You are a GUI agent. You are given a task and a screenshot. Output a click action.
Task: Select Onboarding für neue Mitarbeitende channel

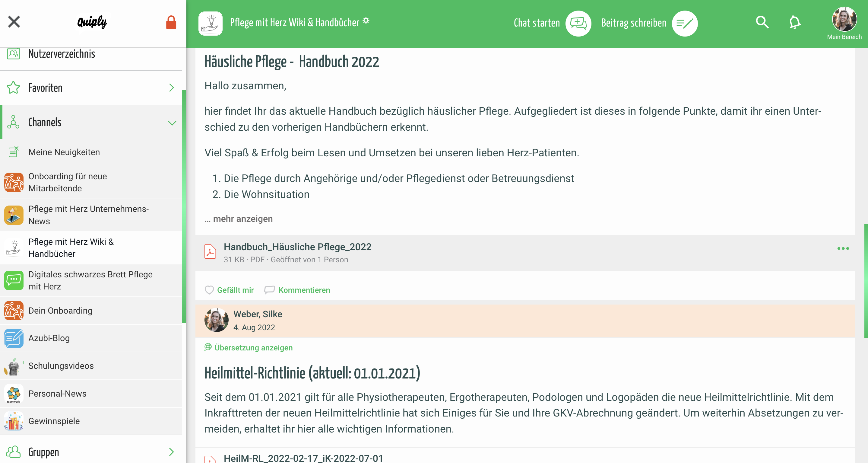click(91, 182)
